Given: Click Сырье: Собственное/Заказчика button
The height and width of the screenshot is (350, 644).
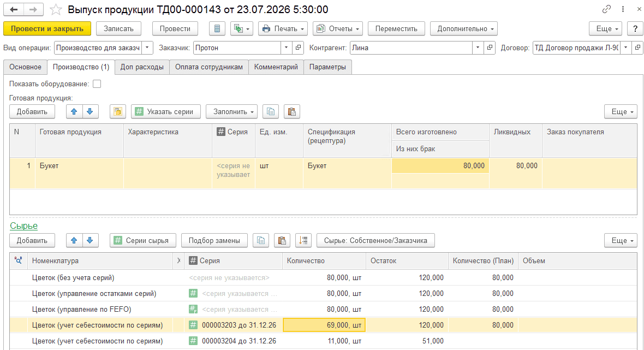Looking at the screenshot, I should click(x=376, y=241).
